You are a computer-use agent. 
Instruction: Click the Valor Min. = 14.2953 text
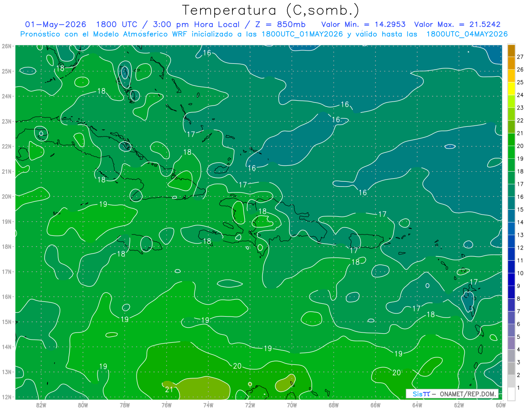(364, 24)
